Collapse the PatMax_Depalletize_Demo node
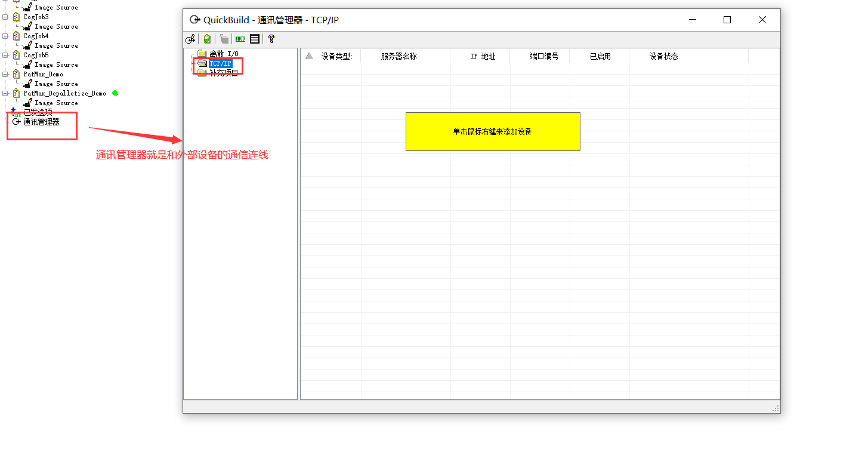 (5, 93)
